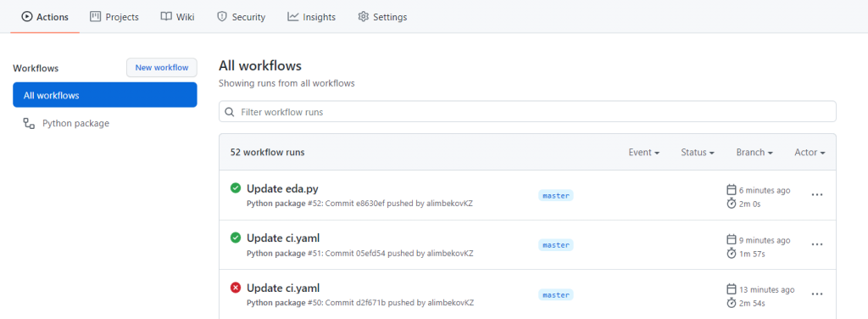Click success check icon for run #51
This screenshot has height=319, width=868.
pos(236,238)
